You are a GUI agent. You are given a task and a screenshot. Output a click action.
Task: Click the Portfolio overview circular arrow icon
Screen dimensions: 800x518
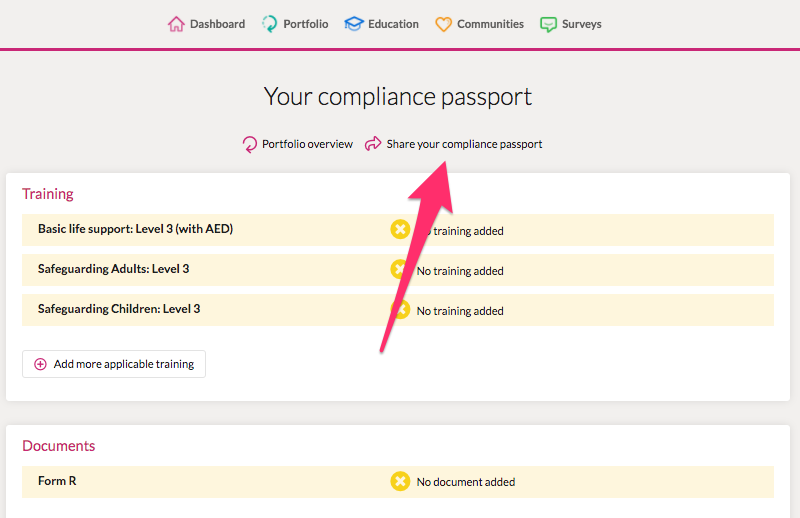pos(249,144)
